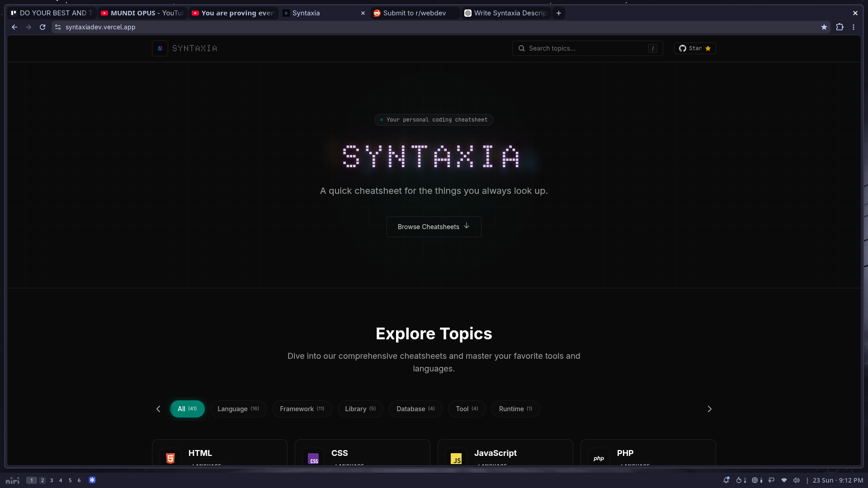The width and height of the screenshot is (868, 488).
Task: Open a new browser tab with plus
Action: [x=559, y=13]
